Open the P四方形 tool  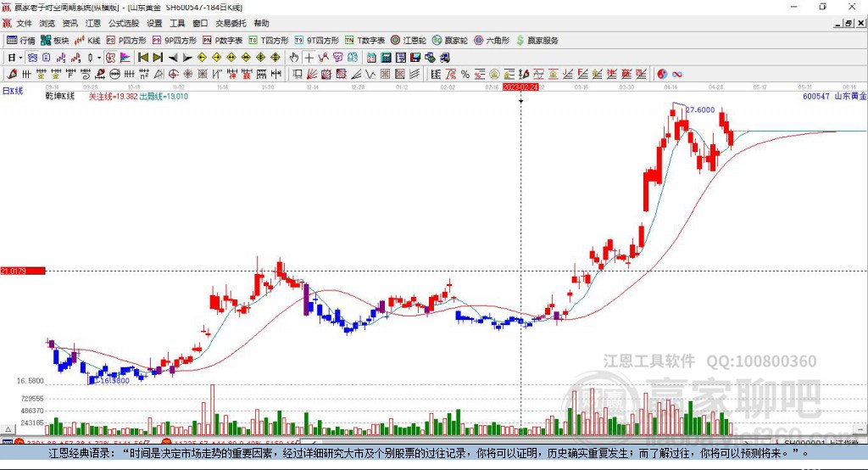pos(126,41)
